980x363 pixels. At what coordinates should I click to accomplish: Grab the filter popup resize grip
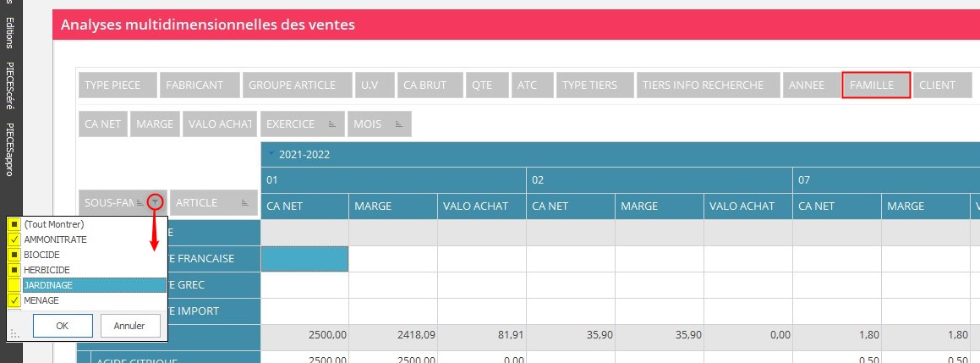(14, 334)
